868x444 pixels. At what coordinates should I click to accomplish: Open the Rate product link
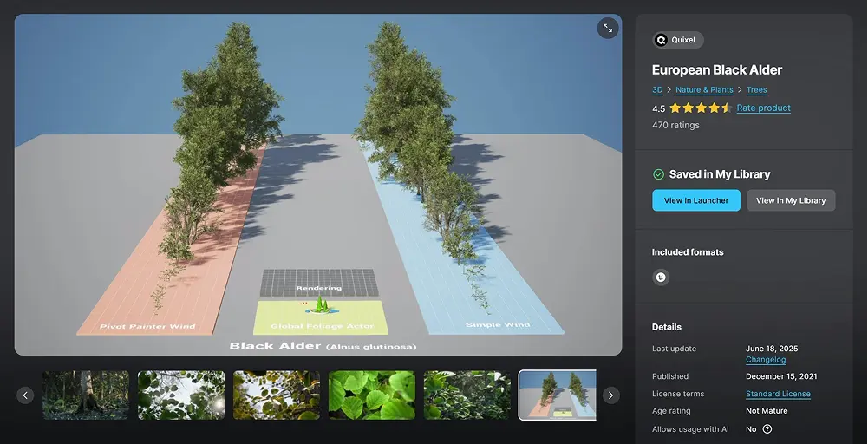click(763, 108)
